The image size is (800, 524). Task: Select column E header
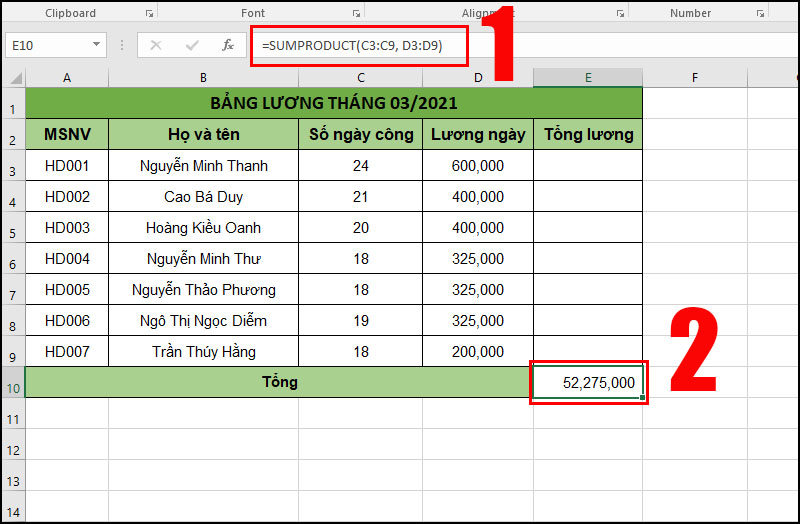pos(587,78)
